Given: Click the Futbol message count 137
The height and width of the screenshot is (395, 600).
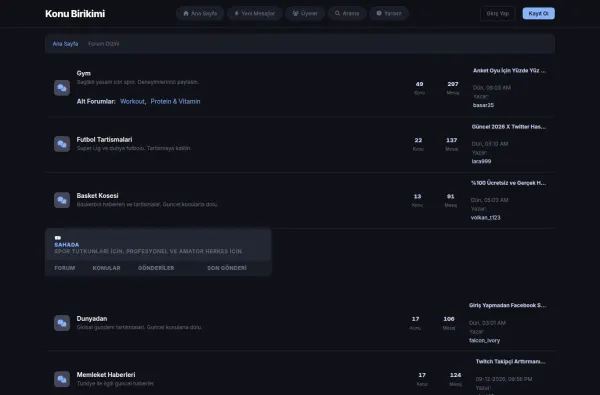Looking at the screenshot, I should [x=452, y=140].
